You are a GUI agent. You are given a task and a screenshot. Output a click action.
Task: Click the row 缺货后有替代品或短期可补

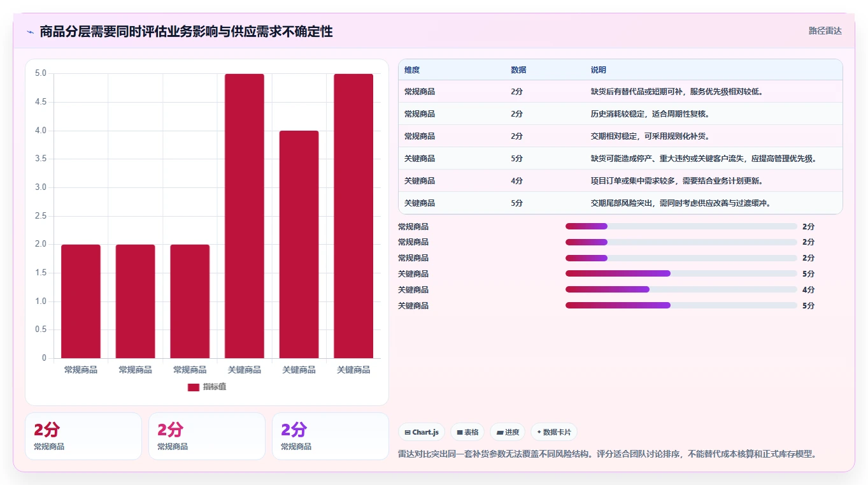pos(620,91)
